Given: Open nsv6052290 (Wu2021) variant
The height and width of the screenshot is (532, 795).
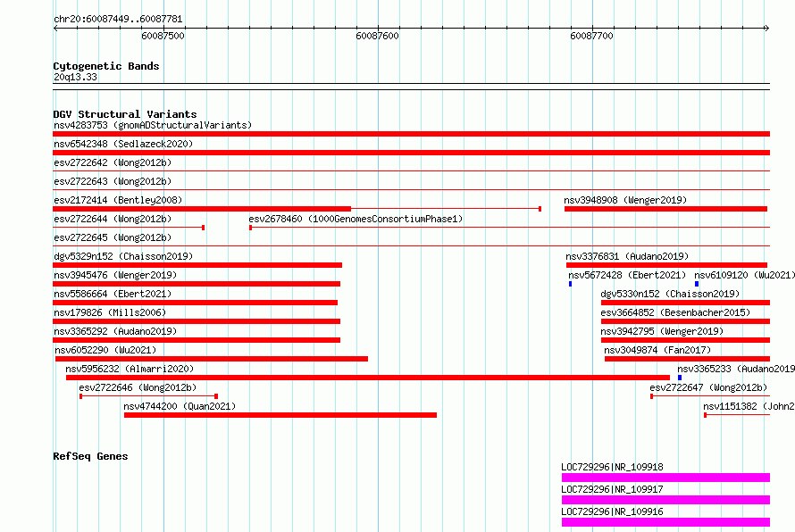Looking at the screenshot, I should 105,350.
